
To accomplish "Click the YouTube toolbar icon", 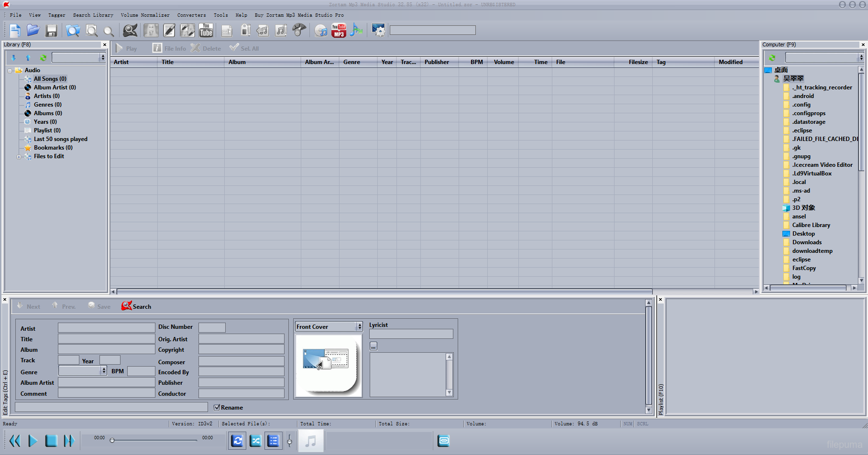I will pyautogui.click(x=206, y=30).
